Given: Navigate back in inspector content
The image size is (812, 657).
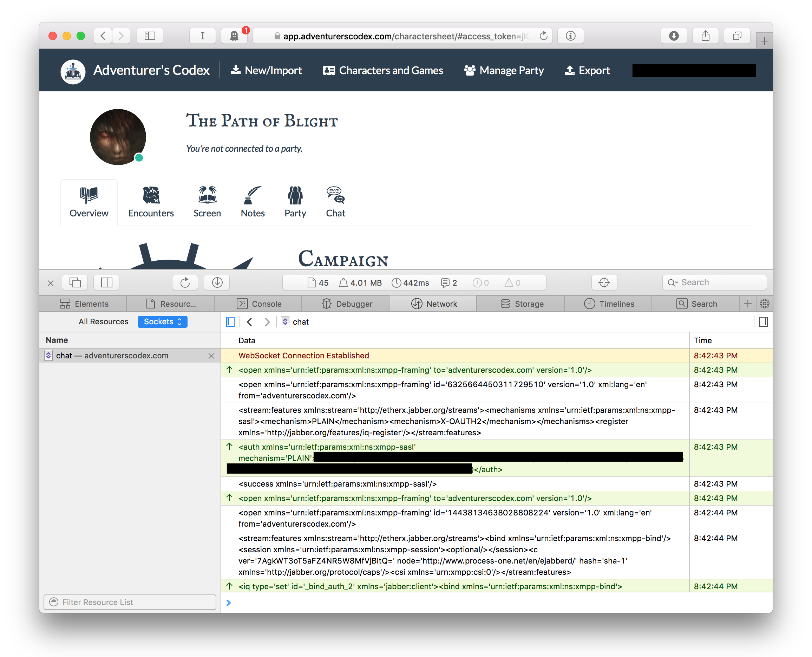Looking at the screenshot, I should [x=249, y=322].
